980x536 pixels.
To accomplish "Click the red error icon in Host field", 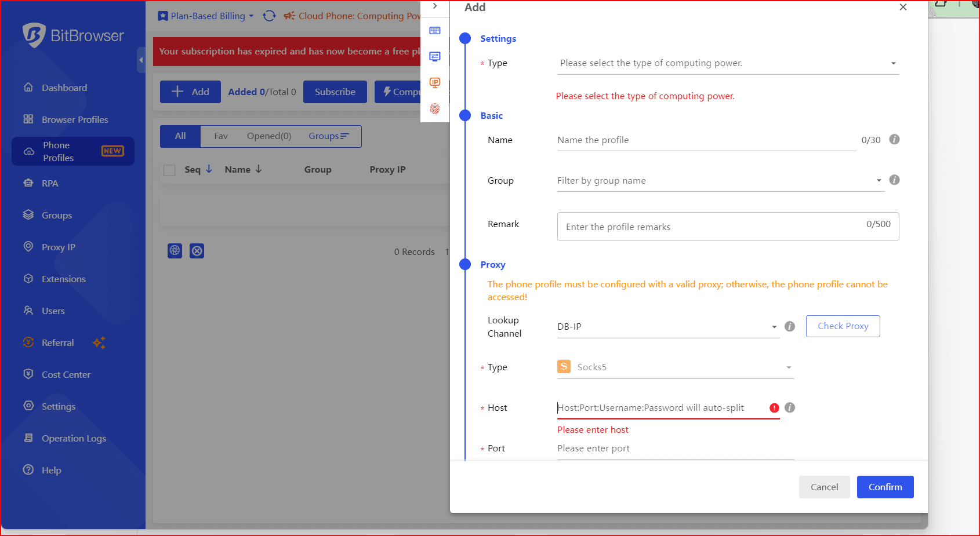I will [774, 408].
